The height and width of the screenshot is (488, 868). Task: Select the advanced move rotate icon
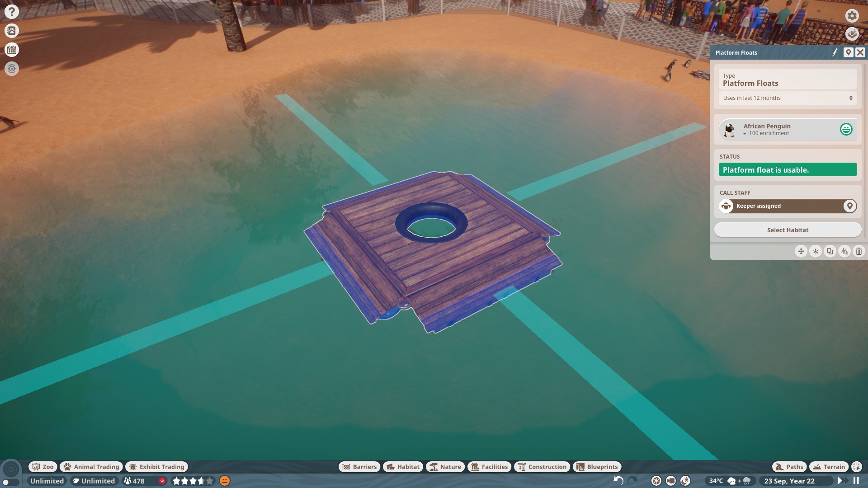pos(815,251)
